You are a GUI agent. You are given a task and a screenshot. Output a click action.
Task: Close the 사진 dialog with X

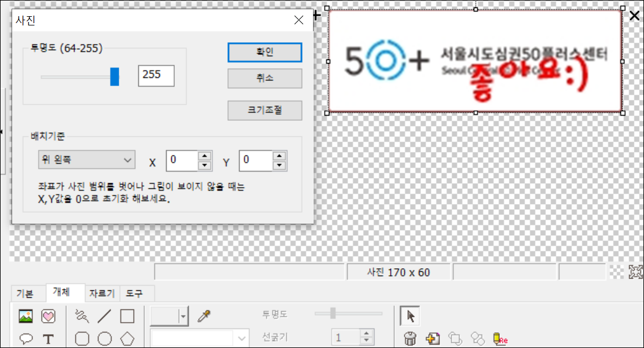(x=299, y=20)
